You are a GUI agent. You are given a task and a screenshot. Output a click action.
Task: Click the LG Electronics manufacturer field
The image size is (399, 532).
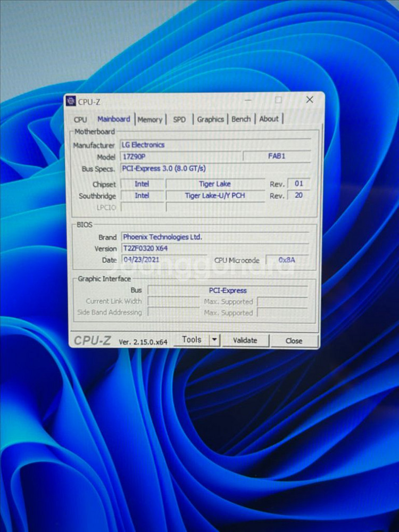(215, 145)
